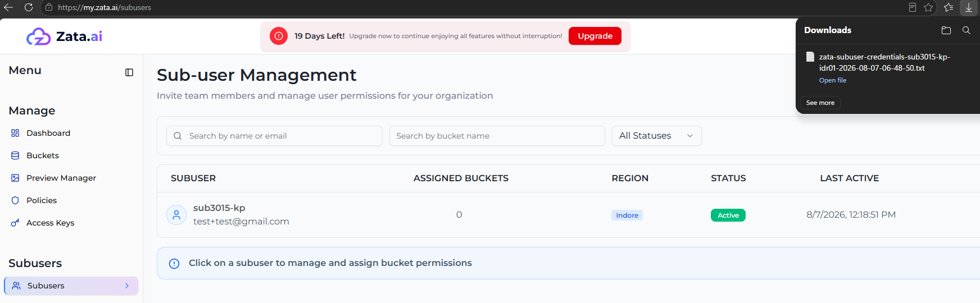Click the REGION column header
This screenshot has height=303, width=980.
tap(630, 178)
